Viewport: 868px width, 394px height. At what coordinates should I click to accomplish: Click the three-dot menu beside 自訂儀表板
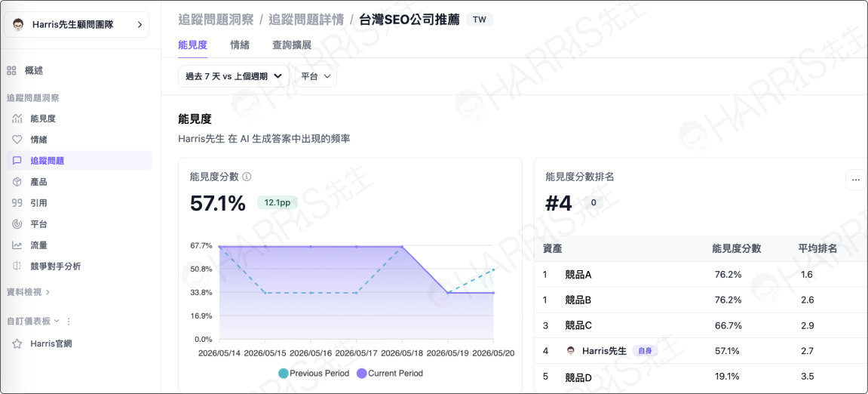point(69,322)
